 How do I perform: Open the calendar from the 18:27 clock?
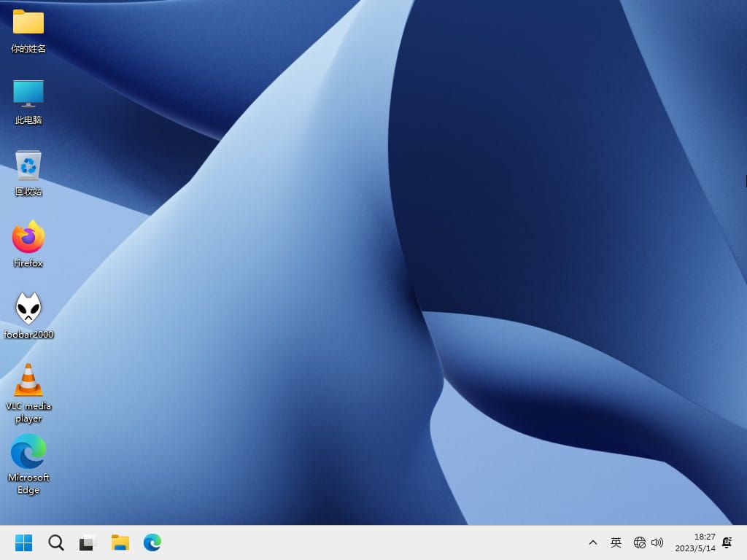tap(695, 542)
